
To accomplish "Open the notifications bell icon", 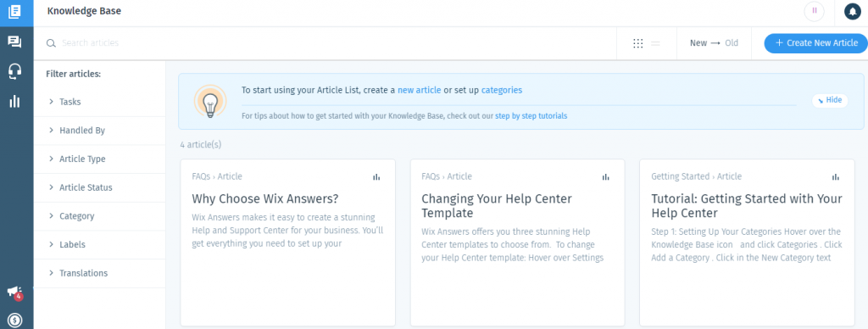I will tap(852, 11).
